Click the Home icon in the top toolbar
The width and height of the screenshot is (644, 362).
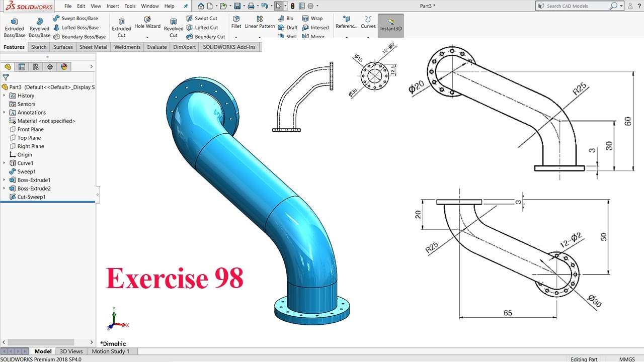[x=201, y=6]
